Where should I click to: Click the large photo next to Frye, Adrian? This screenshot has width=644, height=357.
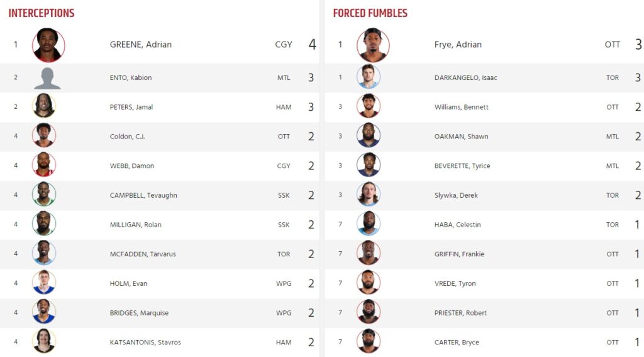[x=373, y=45]
